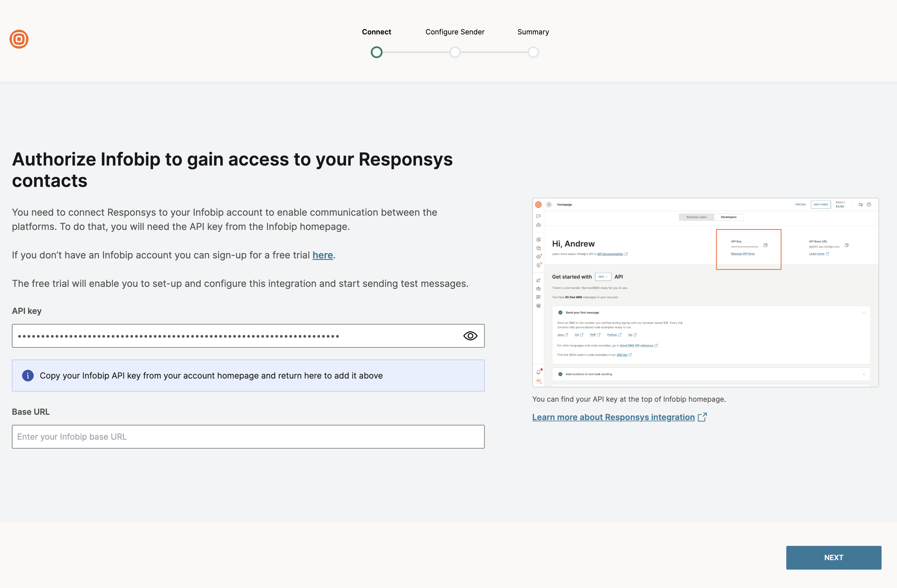Click the green checkmark on Send your first message
Viewport: 897px width, 588px height.
tap(561, 312)
